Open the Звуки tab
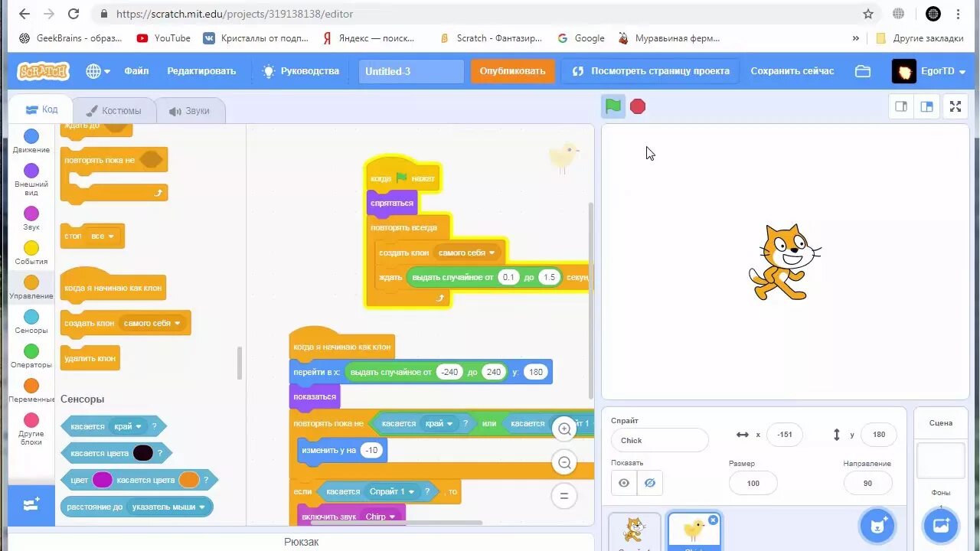980x551 pixels. coord(189,110)
